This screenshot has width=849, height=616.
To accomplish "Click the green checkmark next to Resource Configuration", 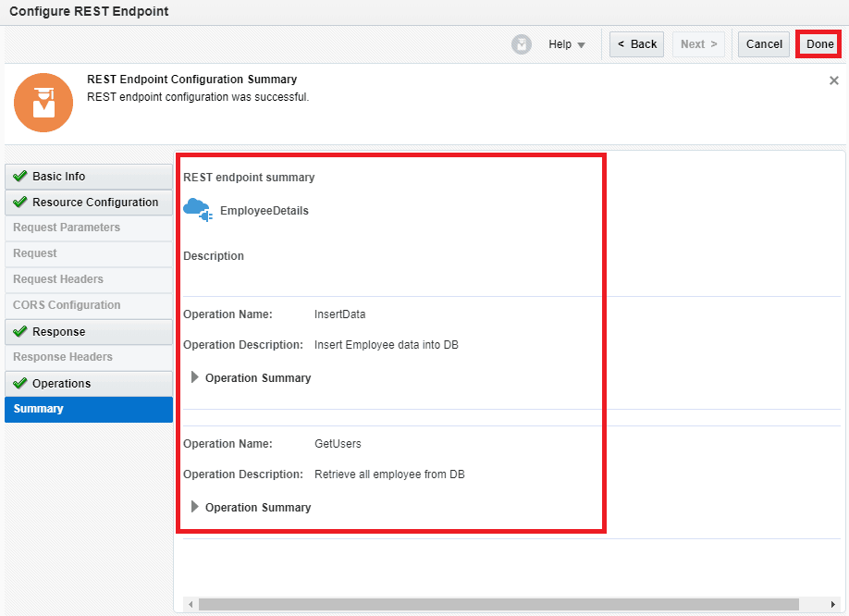I will (x=20, y=203).
